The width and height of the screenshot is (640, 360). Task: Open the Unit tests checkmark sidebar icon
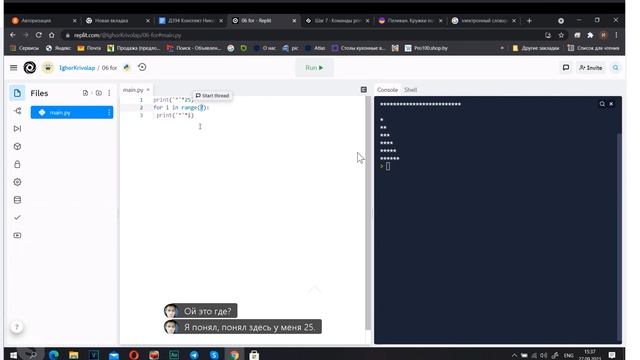tap(17, 218)
